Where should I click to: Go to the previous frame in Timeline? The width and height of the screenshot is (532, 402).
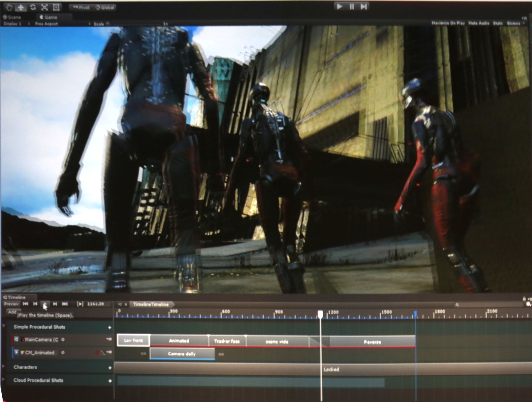35,304
